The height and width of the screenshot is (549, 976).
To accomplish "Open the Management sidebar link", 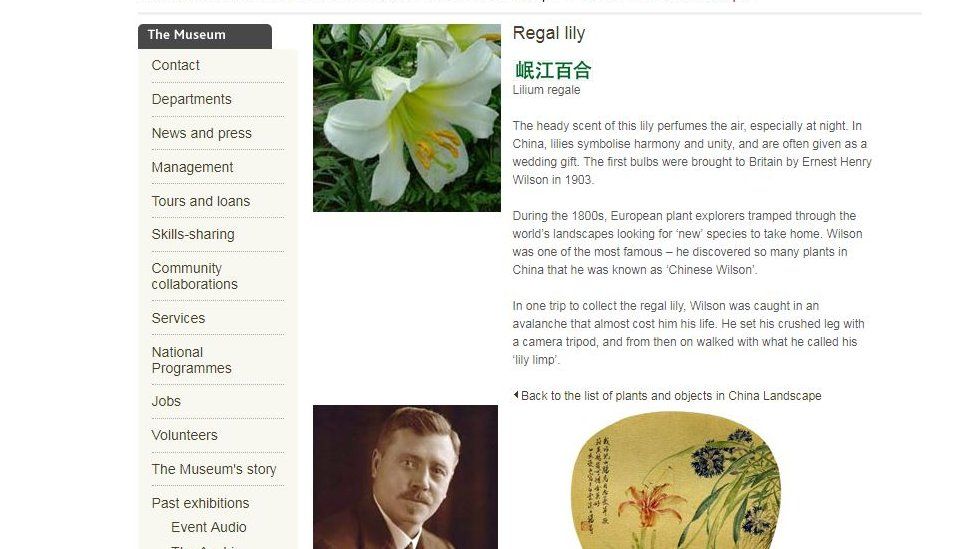I will [x=192, y=167].
